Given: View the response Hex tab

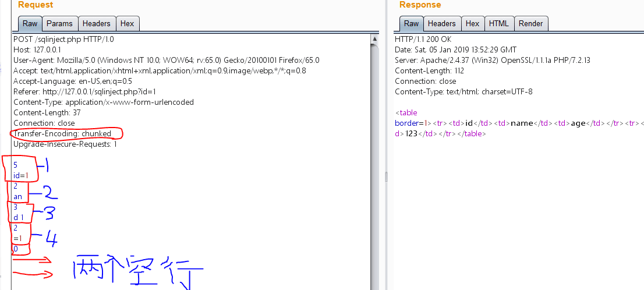Looking at the screenshot, I should click(472, 24).
